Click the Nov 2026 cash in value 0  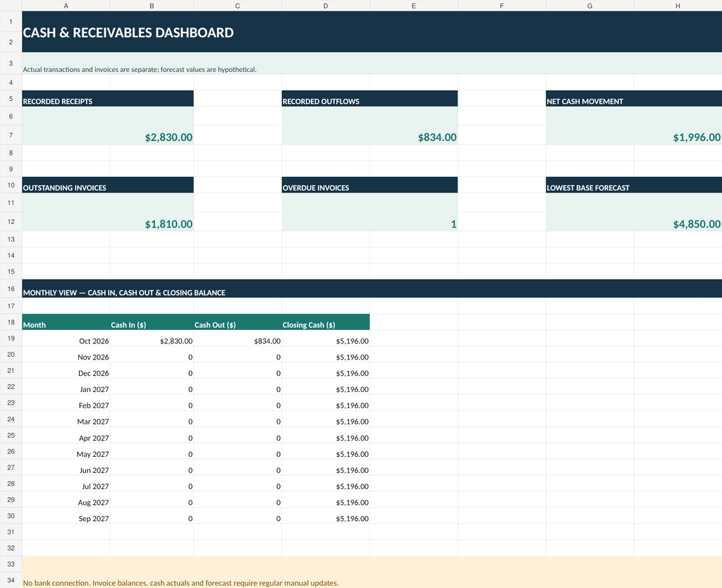coord(152,355)
